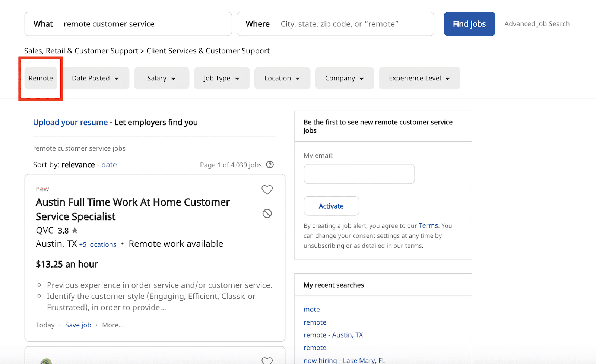Focus the Where location field
Image resolution: width=596 pixels, height=364 pixels.
(x=335, y=24)
